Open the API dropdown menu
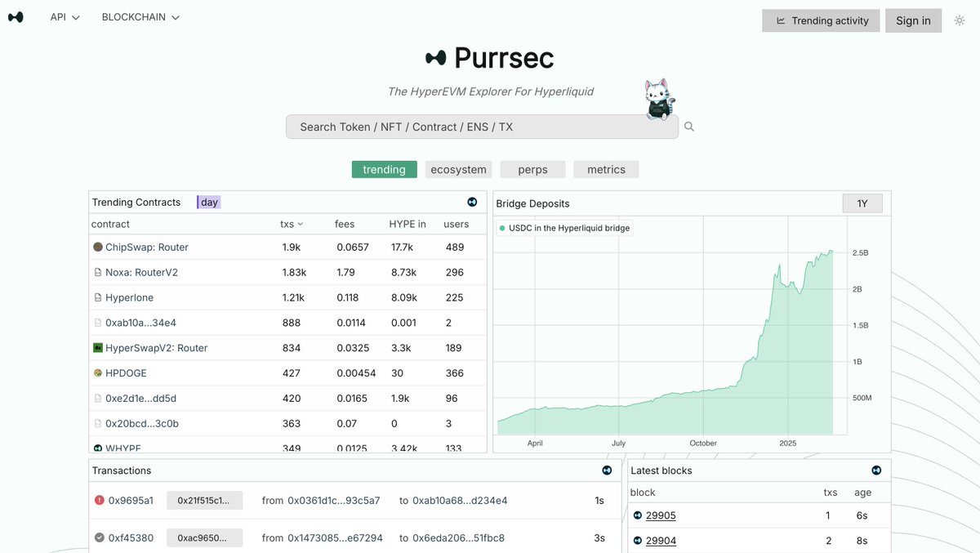Screen dimensions: 980x553 click(x=64, y=16)
